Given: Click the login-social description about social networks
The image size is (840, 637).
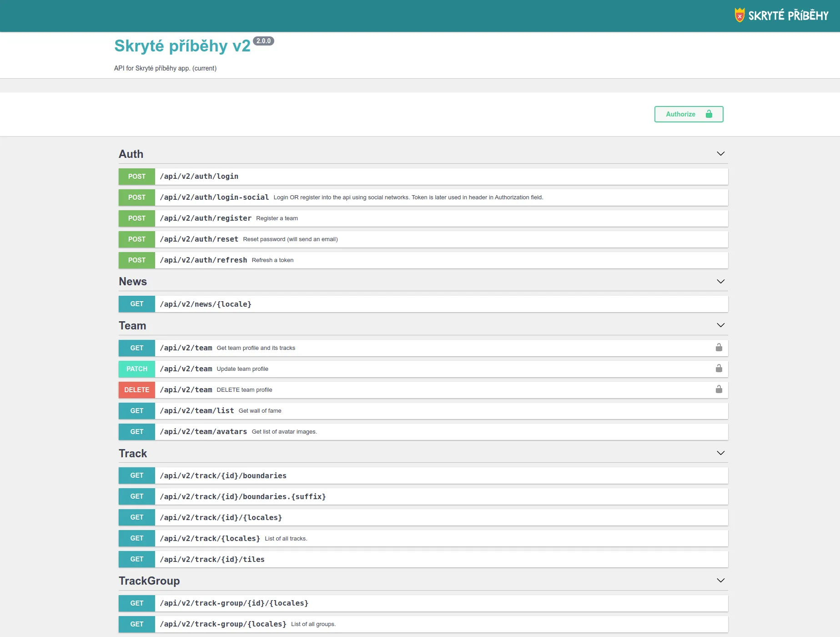Looking at the screenshot, I should pos(408,197).
